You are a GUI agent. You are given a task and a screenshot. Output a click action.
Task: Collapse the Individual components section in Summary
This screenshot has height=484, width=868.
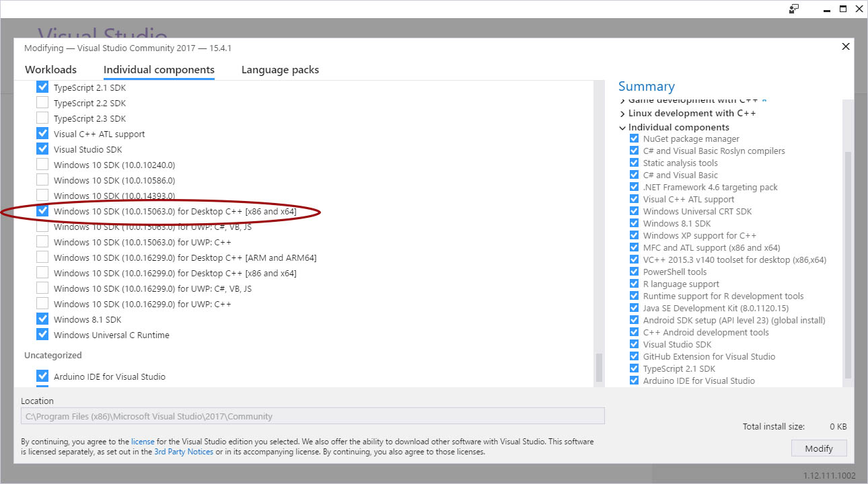tap(622, 128)
